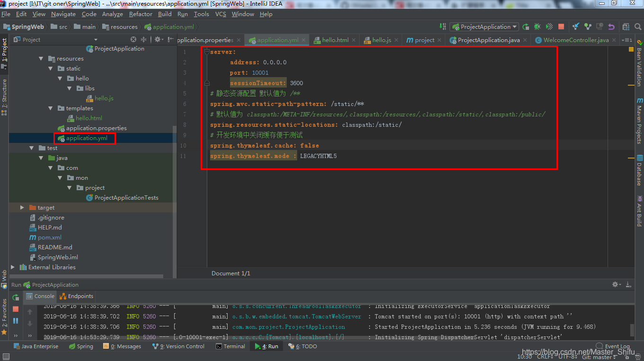Click the Git: master branch widget

600,357
